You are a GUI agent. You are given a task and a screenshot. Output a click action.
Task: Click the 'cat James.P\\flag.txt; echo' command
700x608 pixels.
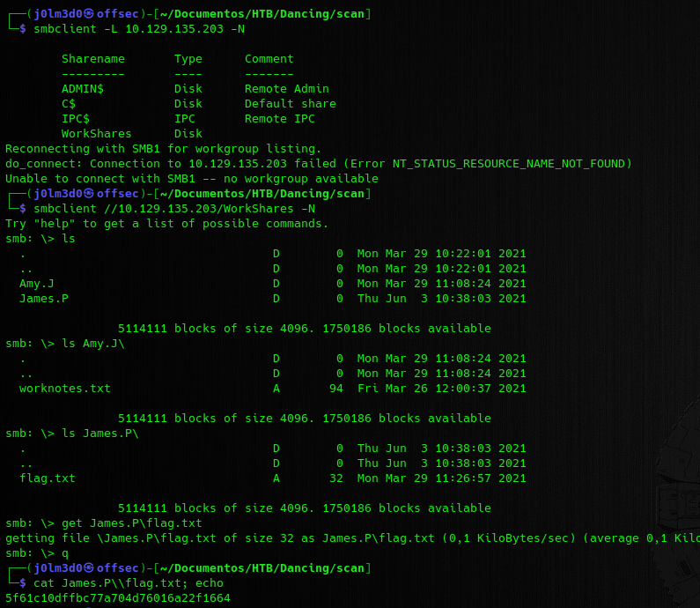tap(128, 583)
